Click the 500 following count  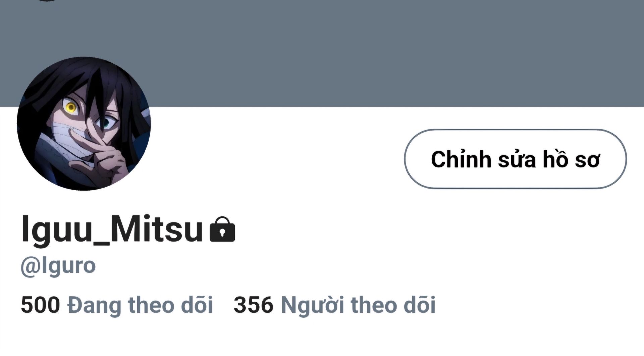click(40, 305)
